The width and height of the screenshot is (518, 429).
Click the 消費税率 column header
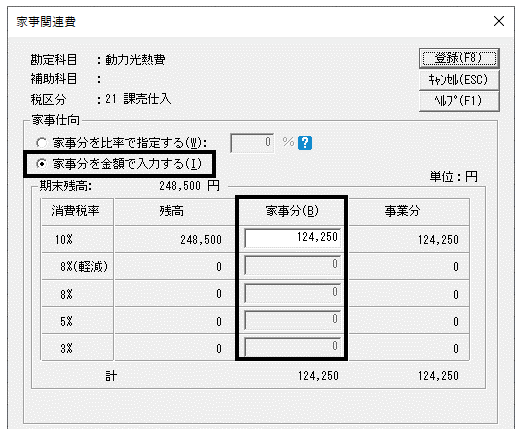point(76,211)
